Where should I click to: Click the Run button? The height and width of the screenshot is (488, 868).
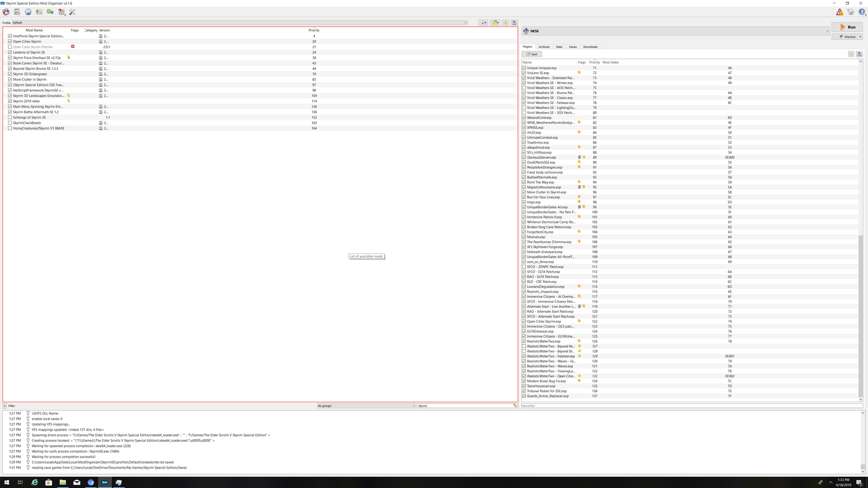(x=847, y=27)
